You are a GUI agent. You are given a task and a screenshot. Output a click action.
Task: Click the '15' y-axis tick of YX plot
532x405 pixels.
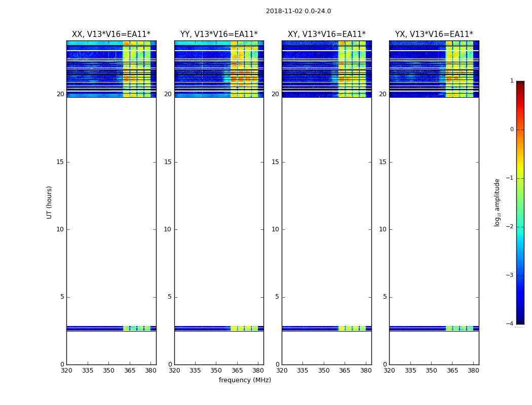[x=383, y=162]
